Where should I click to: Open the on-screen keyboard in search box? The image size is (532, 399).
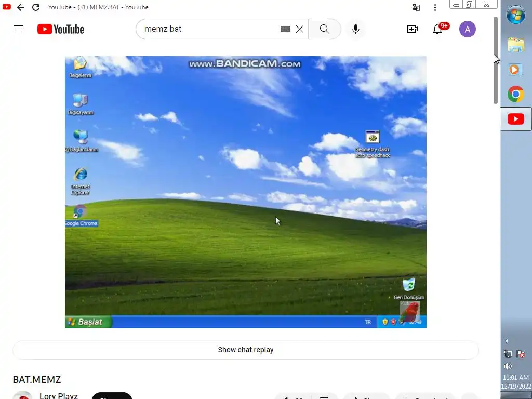[x=285, y=29]
